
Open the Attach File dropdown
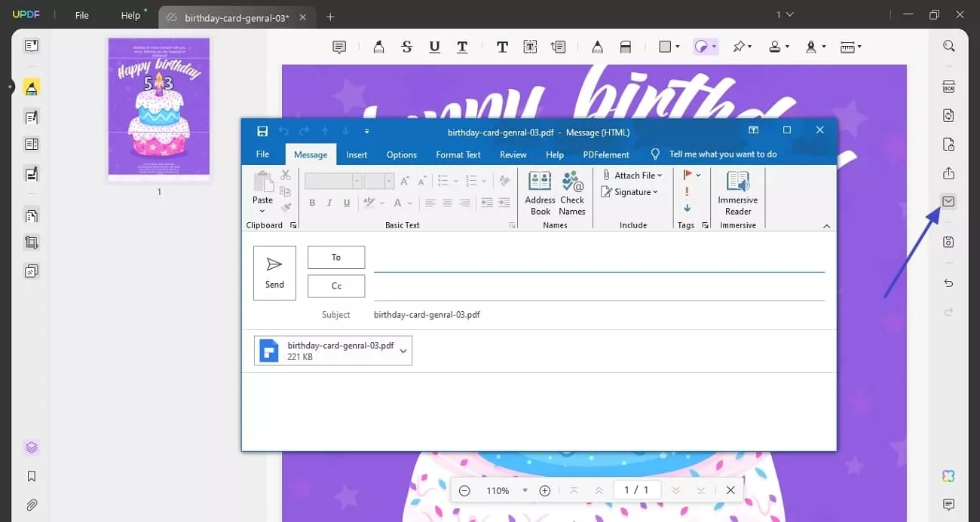click(x=632, y=176)
